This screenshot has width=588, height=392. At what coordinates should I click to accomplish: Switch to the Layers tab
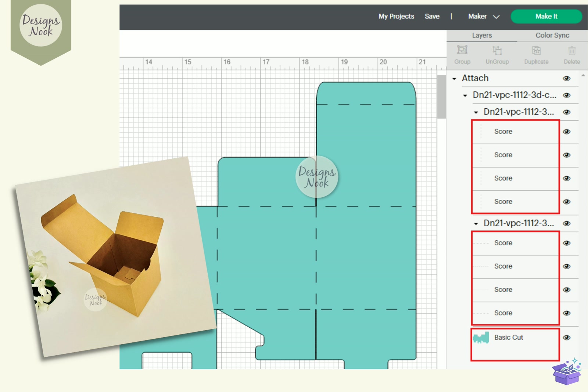tap(482, 35)
